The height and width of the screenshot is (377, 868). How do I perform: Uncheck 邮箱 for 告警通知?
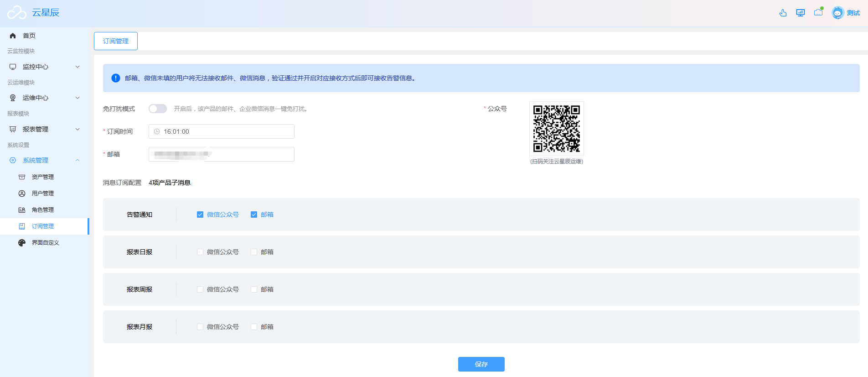[x=254, y=215]
